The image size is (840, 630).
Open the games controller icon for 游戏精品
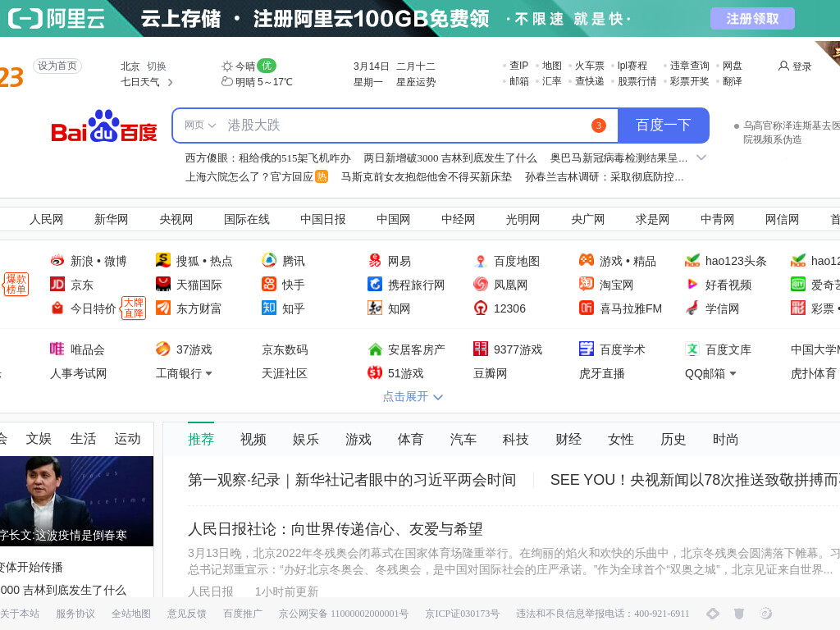[586, 260]
